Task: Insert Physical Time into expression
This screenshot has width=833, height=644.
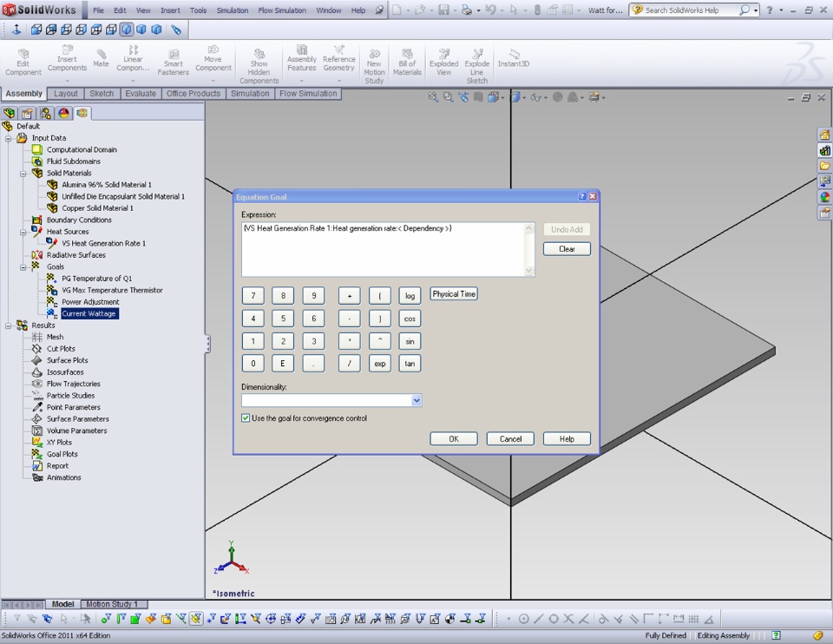Action: 454,294
